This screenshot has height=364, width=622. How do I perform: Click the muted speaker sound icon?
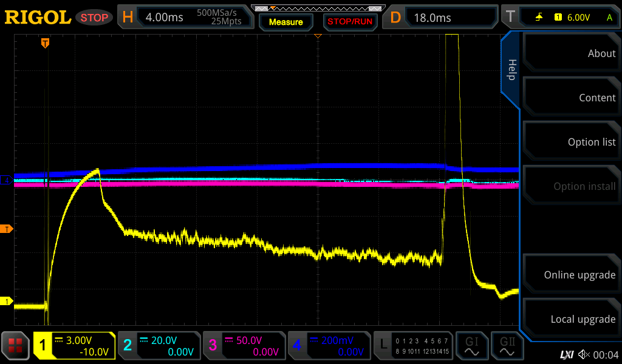coord(584,354)
